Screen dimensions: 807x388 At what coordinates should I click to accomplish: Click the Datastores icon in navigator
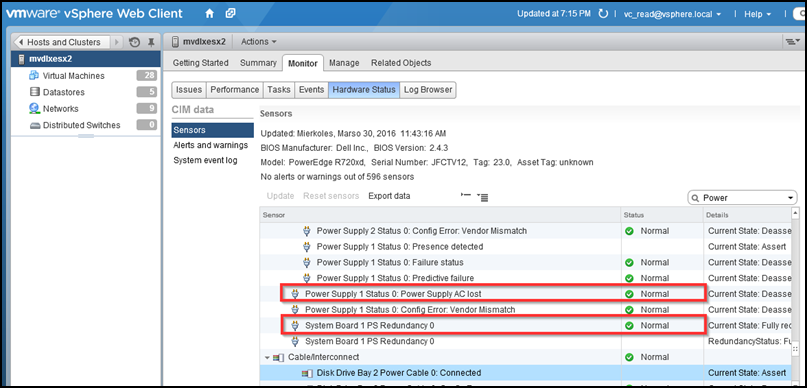pyautogui.click(x=34, y=92)
